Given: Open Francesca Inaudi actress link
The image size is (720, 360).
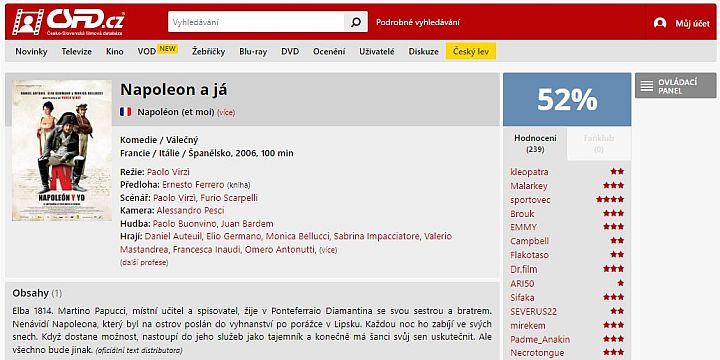Looking at the screenshot, I should [206, 250].
